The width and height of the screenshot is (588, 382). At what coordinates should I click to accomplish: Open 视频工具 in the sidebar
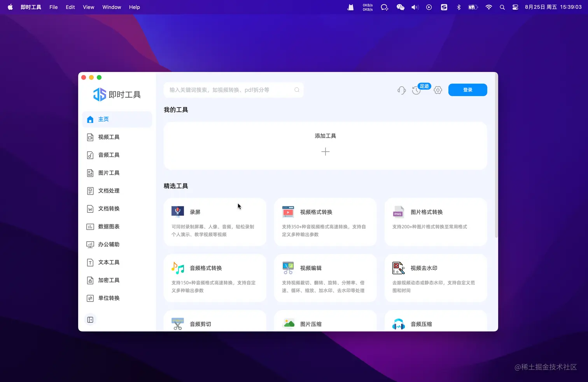(117, 137)
